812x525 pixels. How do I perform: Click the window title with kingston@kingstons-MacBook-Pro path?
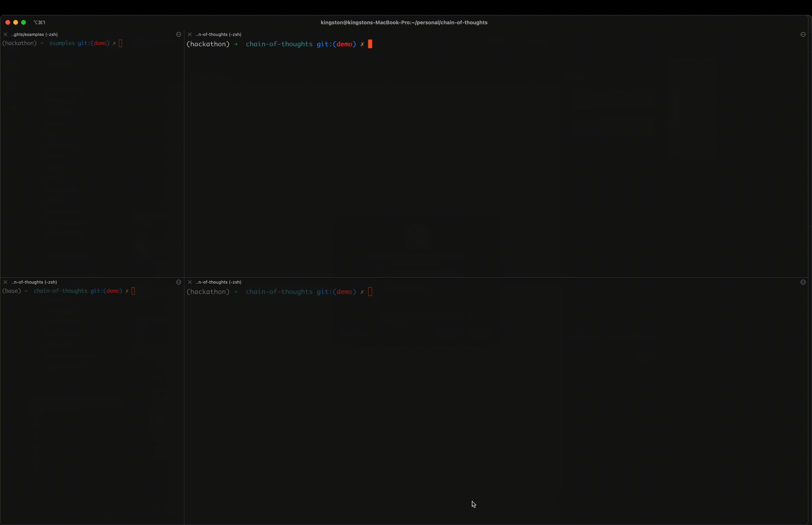[x=404, y=23]
